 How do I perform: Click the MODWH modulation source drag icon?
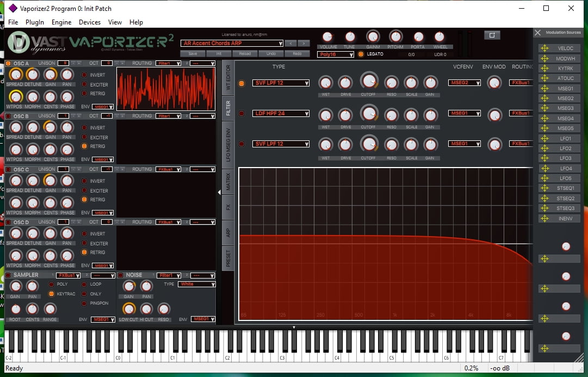point(544,58)
